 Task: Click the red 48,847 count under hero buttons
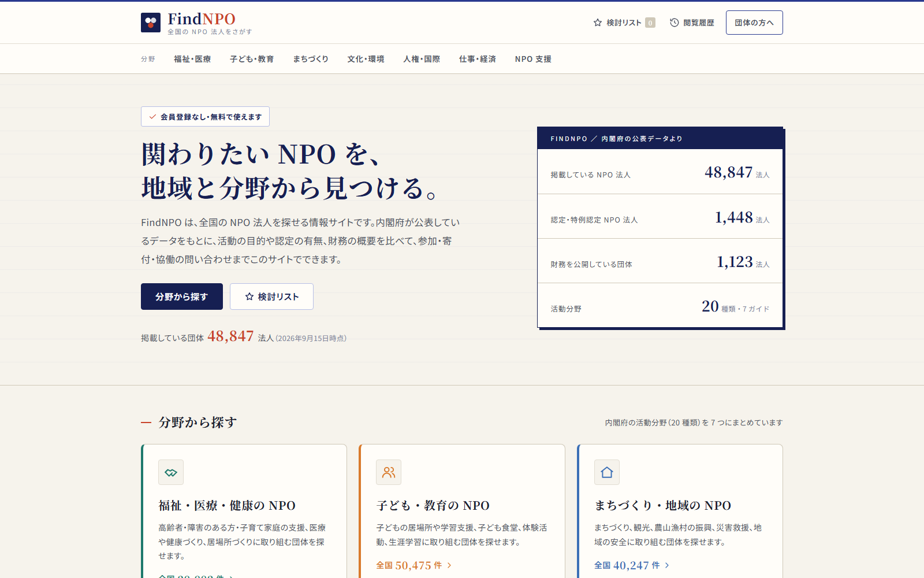pyautogui.click(x=230, y=336)
